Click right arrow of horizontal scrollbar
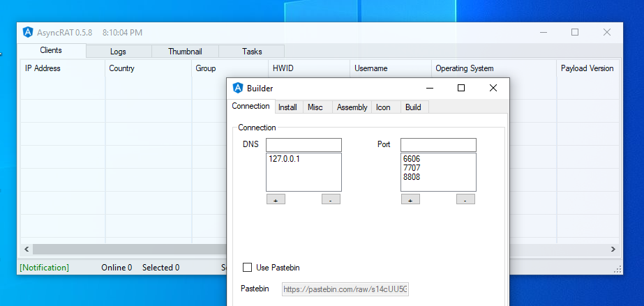Image resolution: width=644 pixels, height=306 pixels. 613,249
